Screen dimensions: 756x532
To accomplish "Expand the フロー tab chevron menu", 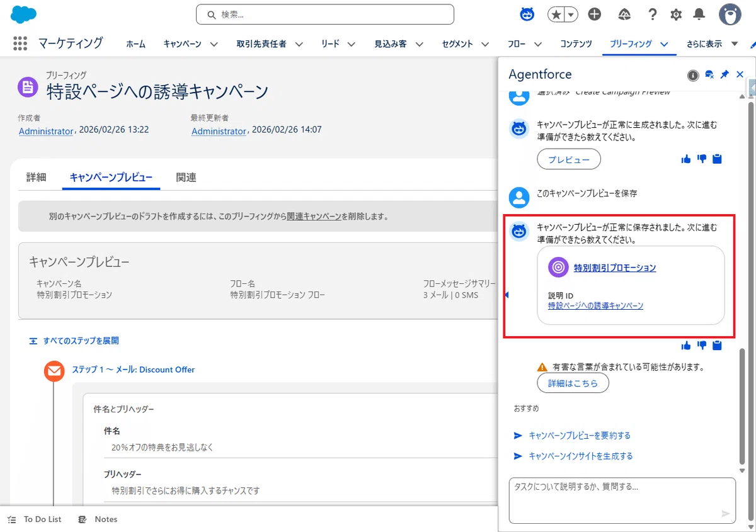I will [x=538, y=44].
